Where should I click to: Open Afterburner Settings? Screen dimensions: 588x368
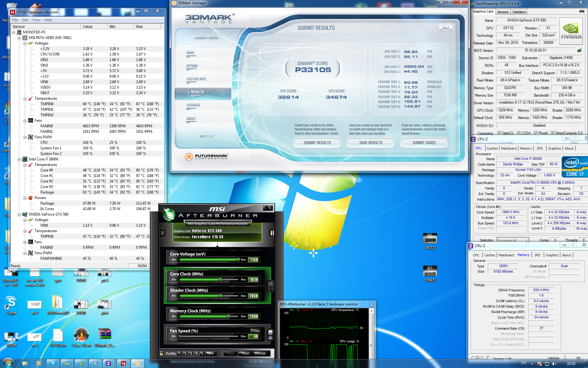pos(260,353)
